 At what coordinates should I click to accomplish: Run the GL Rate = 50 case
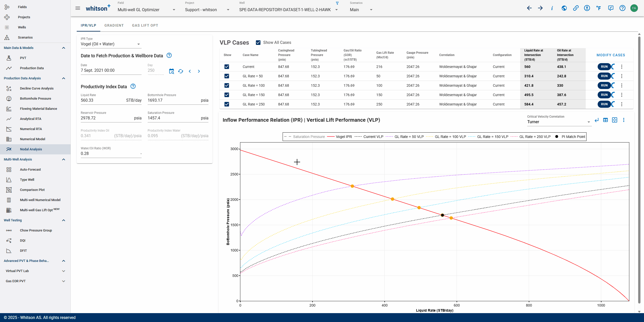pos(604,76)
